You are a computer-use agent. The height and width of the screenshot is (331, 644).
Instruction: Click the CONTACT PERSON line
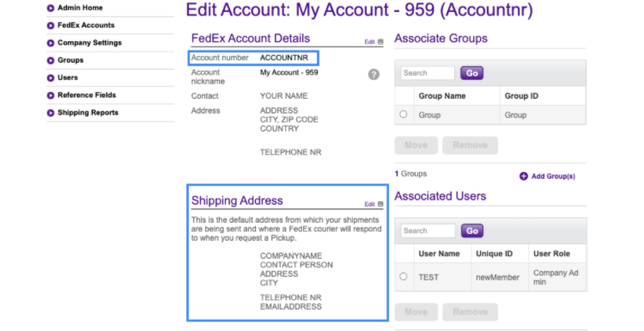tap(296, 265)
